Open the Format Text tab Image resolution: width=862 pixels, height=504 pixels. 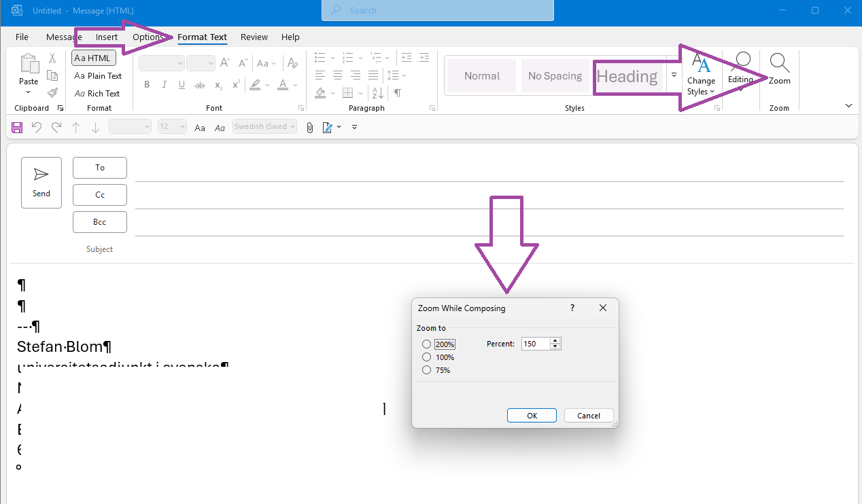click(x=203, y=37)
